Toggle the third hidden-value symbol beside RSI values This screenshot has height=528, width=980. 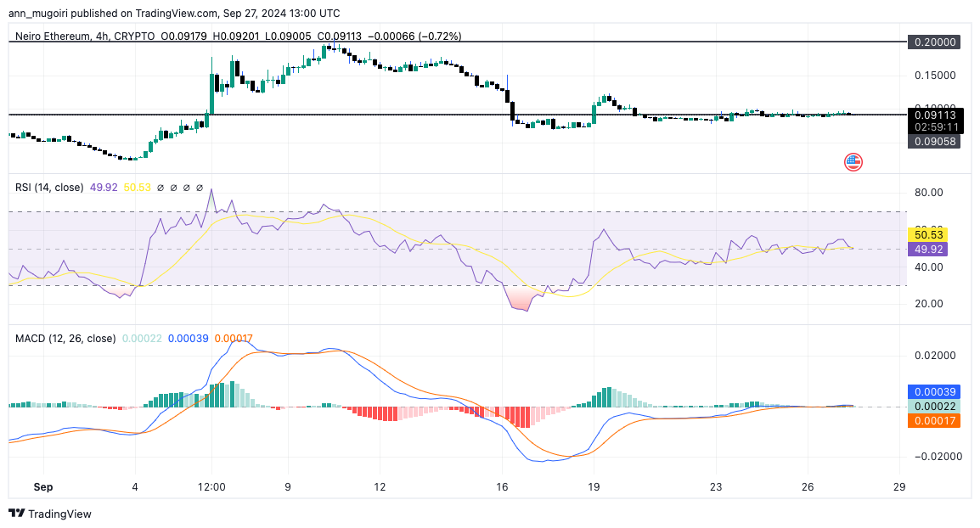tap(186, 188)
